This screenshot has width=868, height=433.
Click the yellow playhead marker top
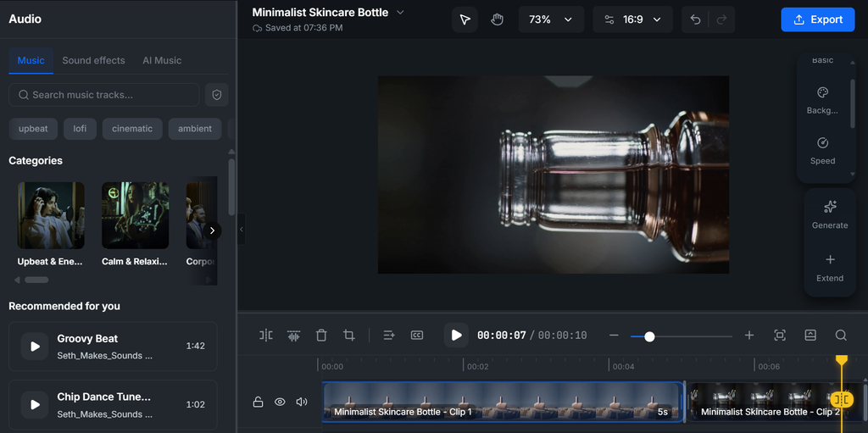click(x=842, y=360)
